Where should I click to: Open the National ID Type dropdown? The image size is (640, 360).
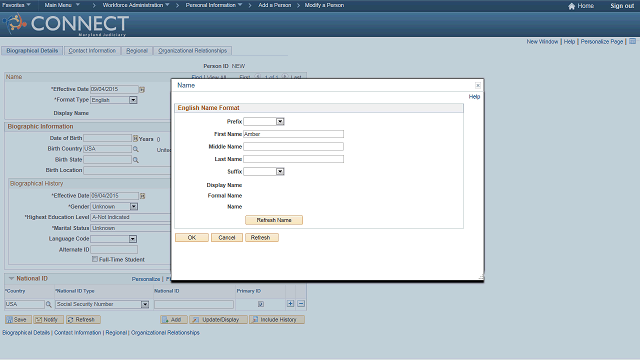click(145, 304)
